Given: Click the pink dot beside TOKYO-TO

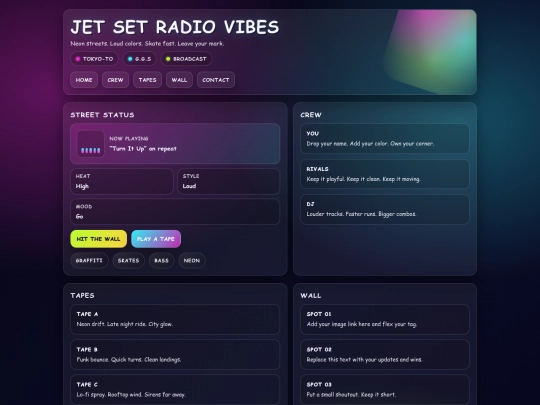Looking at the screenshot, I should [x=78, y=59].
